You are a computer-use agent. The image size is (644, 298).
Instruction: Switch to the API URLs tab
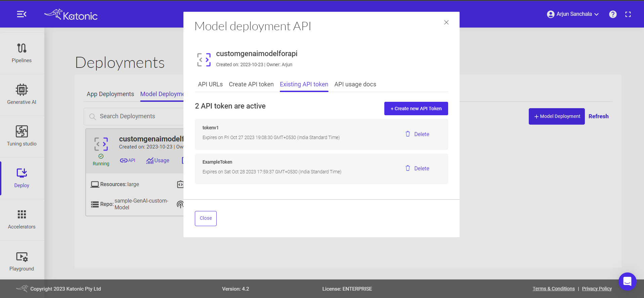click(x=210, y=84)
